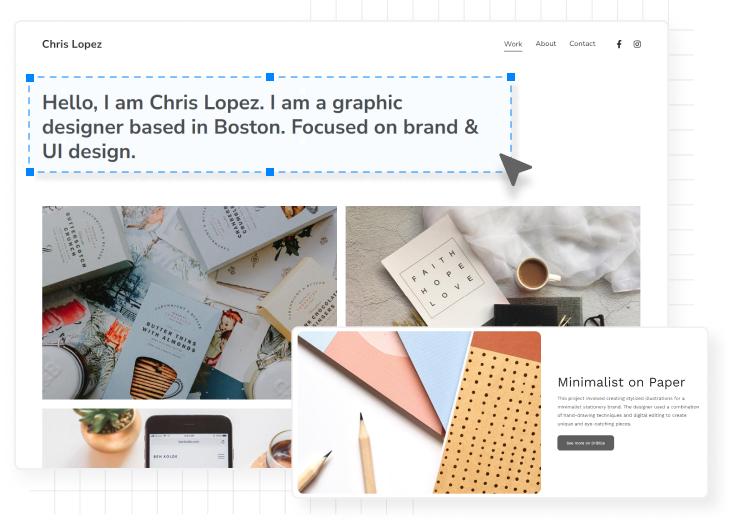Viewport: 733px width, 523px height.
Task: Select the bottom-left corner handle
Action: 30,172
